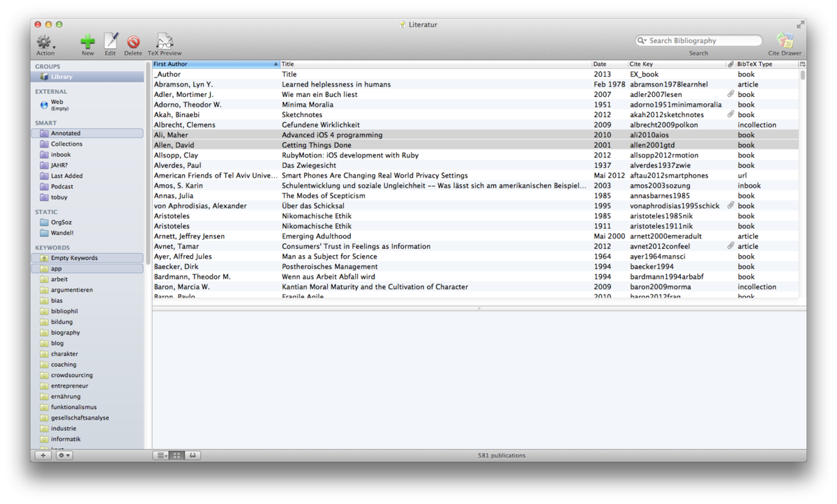Click the Search Bibliography field

pos(697,40)
